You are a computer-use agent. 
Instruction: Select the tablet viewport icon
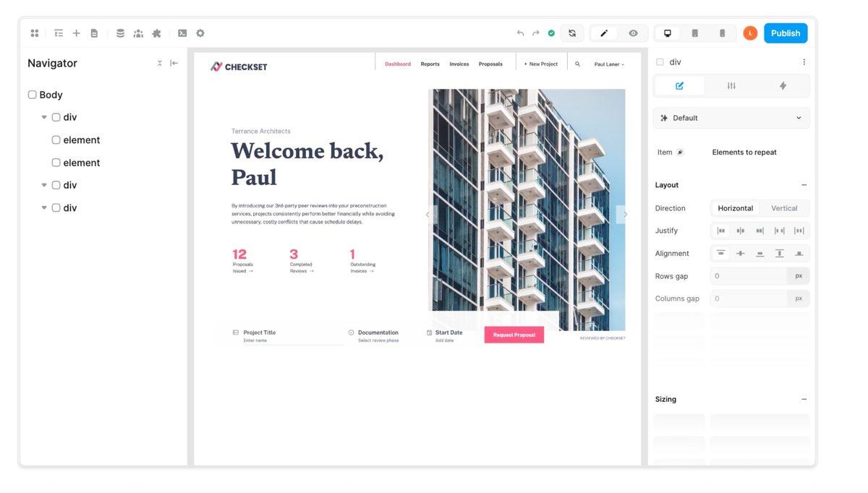click(x=694, y=33)
